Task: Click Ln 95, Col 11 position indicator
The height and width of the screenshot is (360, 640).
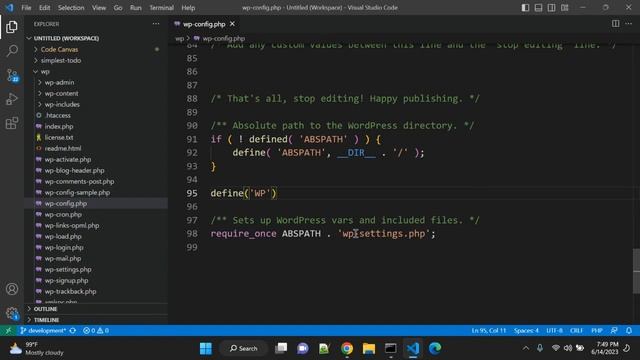Action: coord(489,330)
